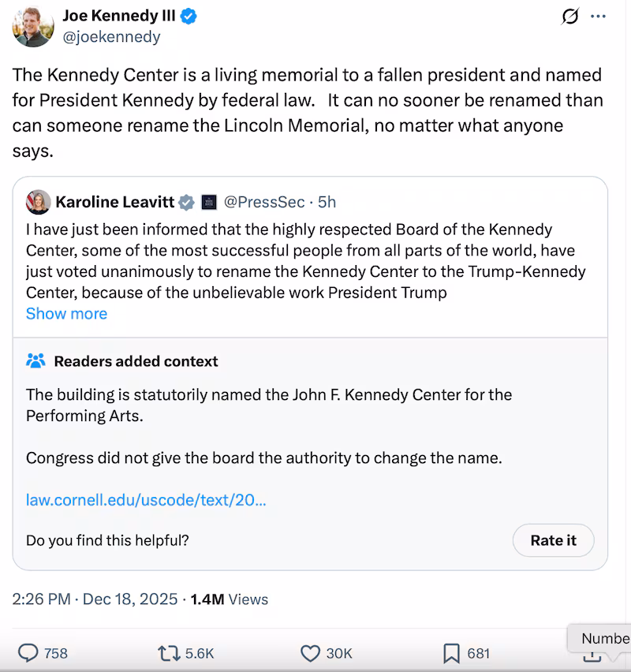
Task: Click the reply bubble icon
Action: point(28,653)
